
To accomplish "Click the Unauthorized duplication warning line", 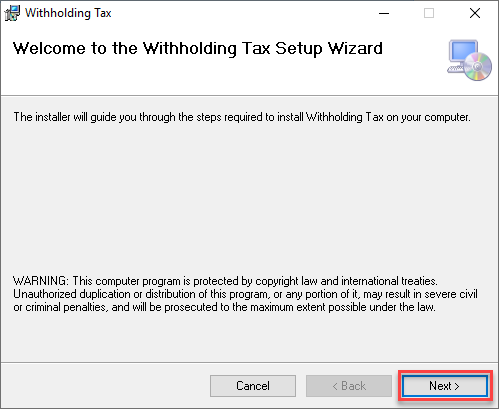I will click(x=245, y=294).
